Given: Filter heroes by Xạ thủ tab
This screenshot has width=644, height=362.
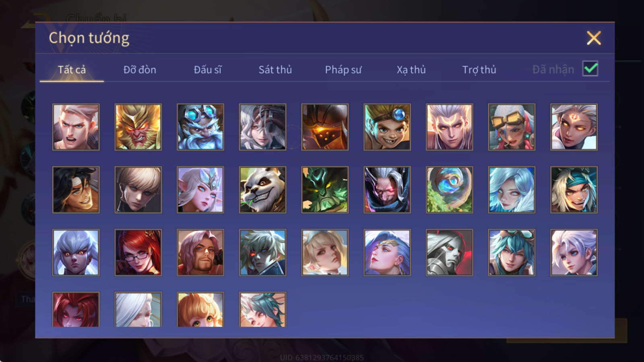Looking at the screenshot, I should (411, 70).
